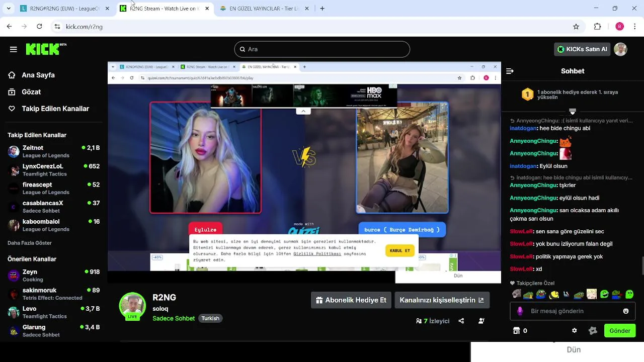Click Bir mesaj gönderin chat input
The height and width of the screenshot is (362, 644).
pos(573,311)
